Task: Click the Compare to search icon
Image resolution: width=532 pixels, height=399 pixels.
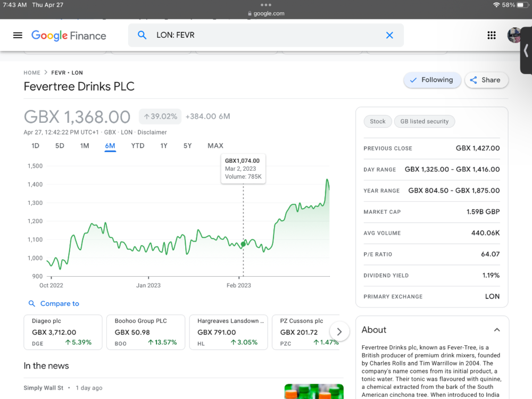Action: (31, 303)
